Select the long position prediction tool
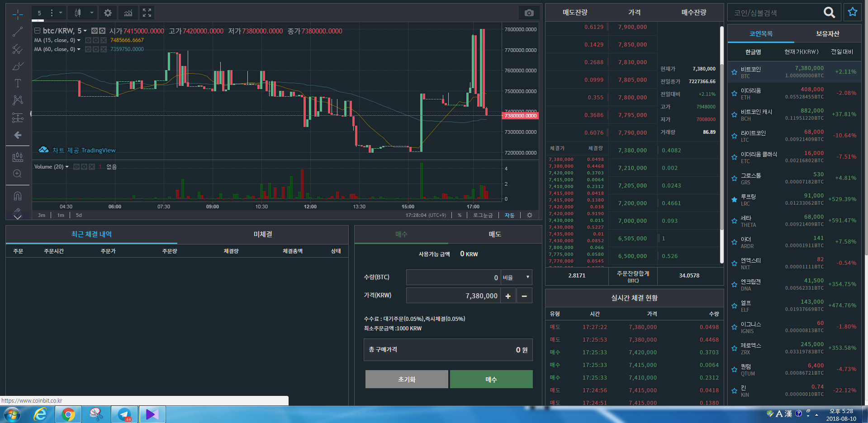Viewport: 868px width, 423px height. pyautogui.click(x=18, y=117)
